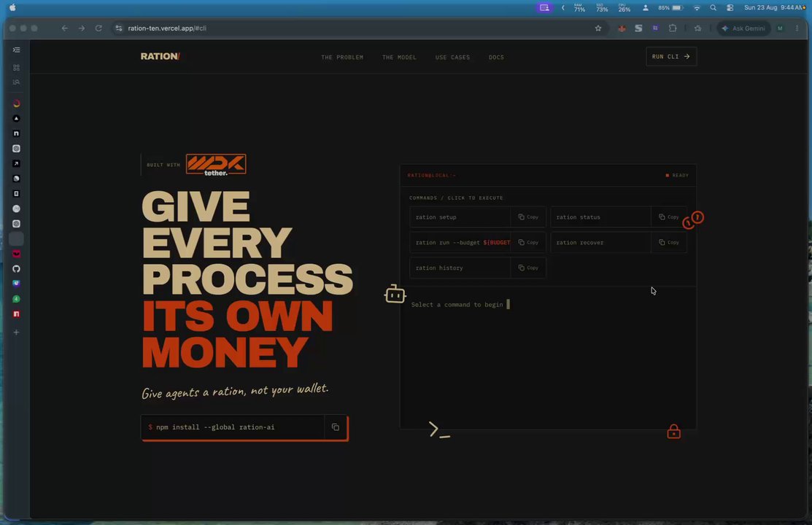Click the tagline 'Give agents a ration, not your wallet.'
Viewport: 812px width, 525px height.
235,390
